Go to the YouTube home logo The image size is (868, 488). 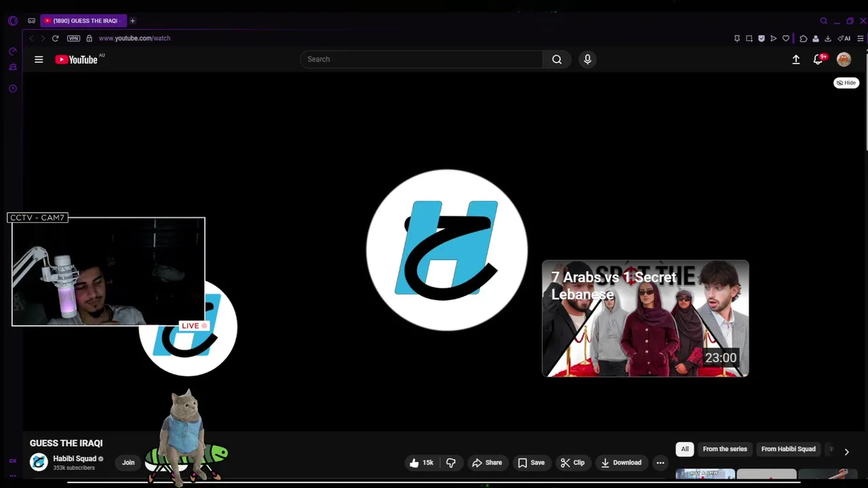pos(77,60)
